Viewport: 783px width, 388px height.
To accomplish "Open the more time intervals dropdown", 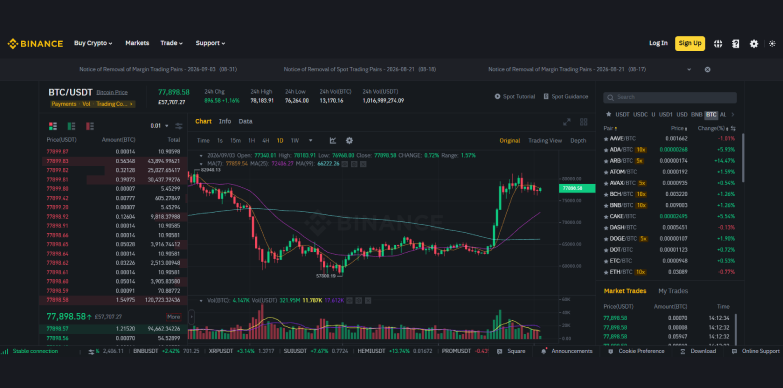I will pos(311,140).
